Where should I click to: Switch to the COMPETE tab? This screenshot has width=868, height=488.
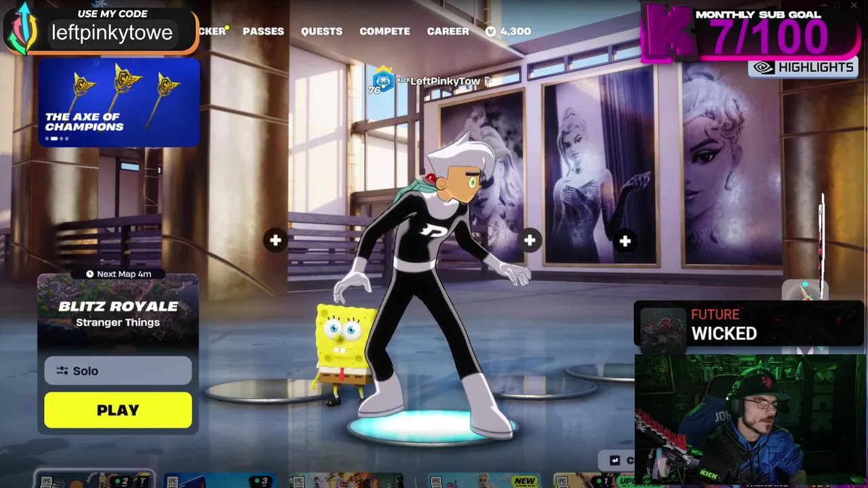(384, 31)
